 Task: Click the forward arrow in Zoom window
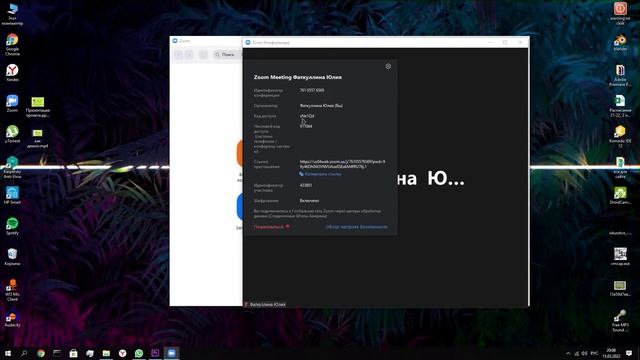tap(189, 54)
